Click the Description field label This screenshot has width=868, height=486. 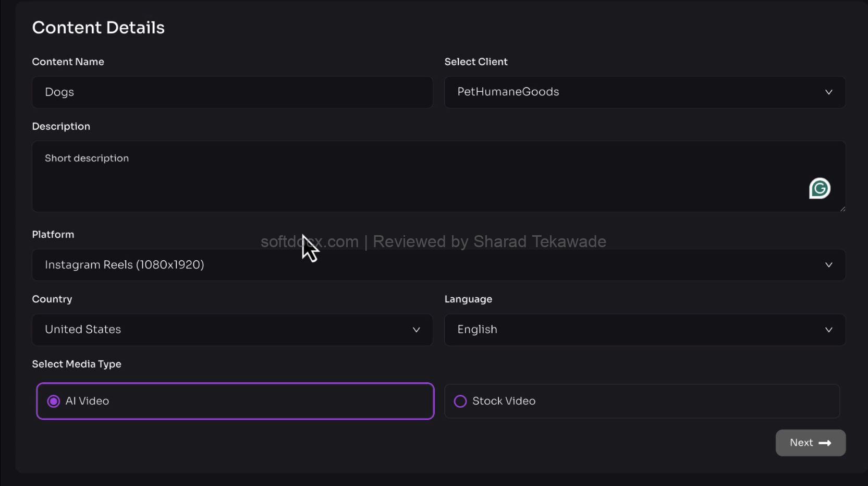pyautogui.click(x=61, y=127)
